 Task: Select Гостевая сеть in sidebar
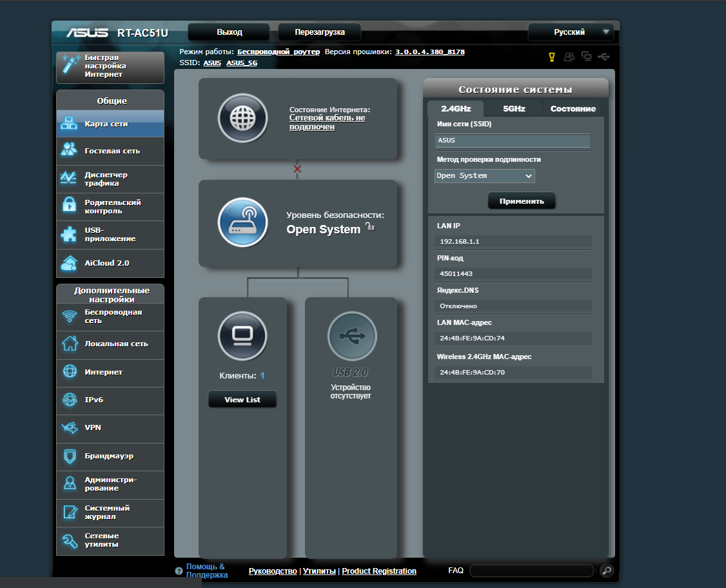[110, 151]
